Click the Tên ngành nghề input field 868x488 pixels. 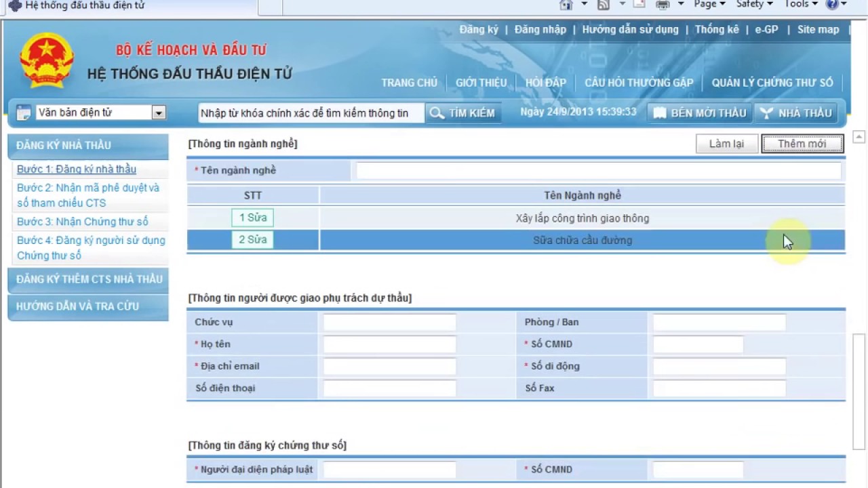(x=599, y=171)
